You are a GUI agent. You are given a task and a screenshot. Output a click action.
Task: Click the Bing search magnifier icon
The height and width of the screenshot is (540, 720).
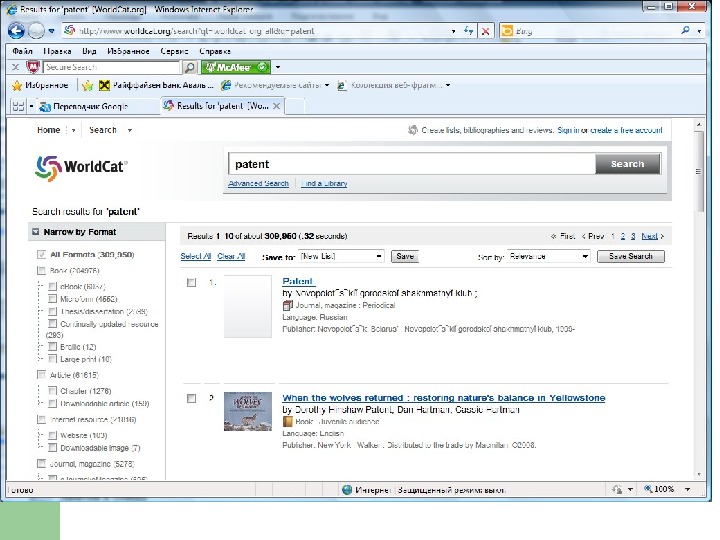tap(686, 30)
